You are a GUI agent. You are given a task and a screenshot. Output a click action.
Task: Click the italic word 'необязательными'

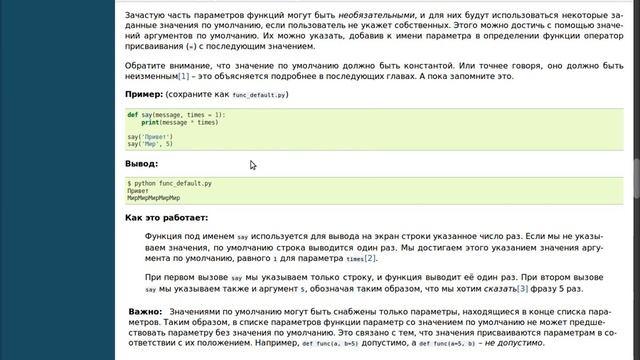[x=376, y=15]
